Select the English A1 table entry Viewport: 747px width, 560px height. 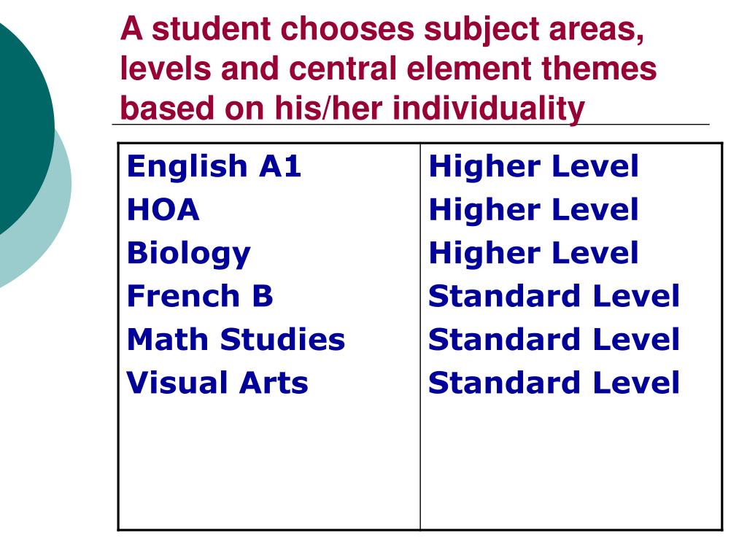click(x=214, y=166)
